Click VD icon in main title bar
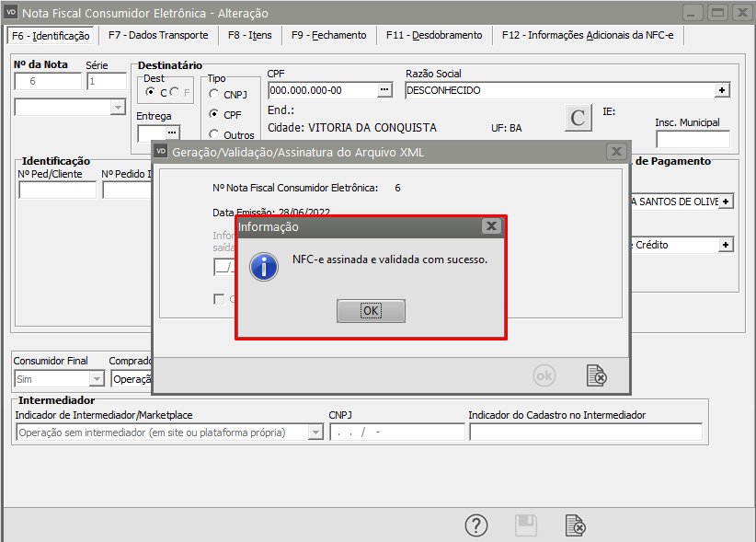The width and height of the screenshot is (756, 542). tap(11, 12)
